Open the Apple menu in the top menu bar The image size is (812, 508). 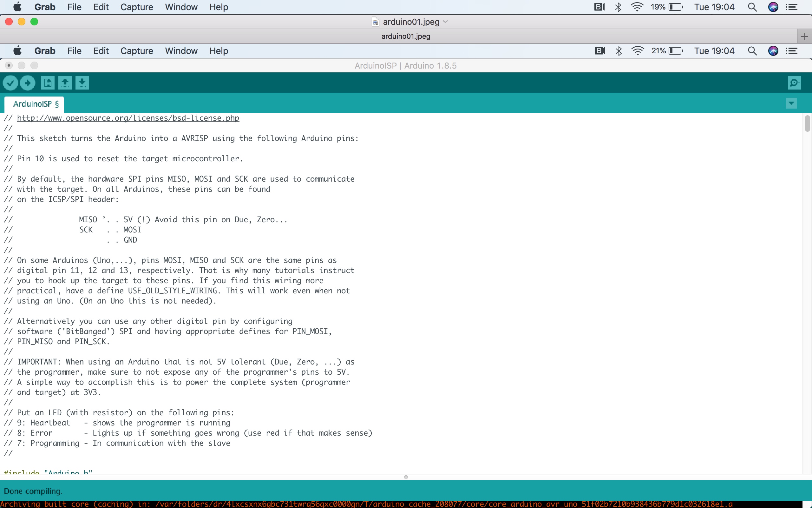(17, 7)
